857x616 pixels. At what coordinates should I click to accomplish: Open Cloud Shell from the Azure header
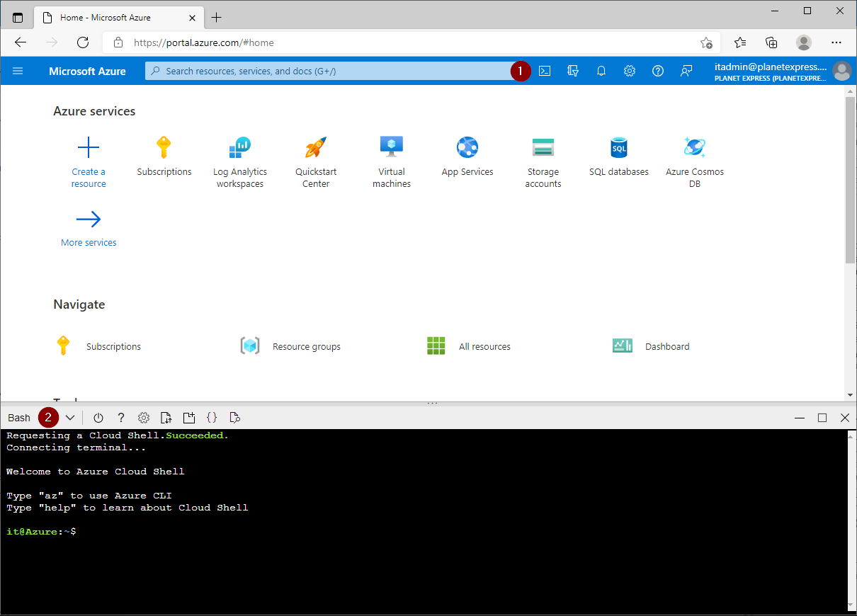tap(545, 71)
